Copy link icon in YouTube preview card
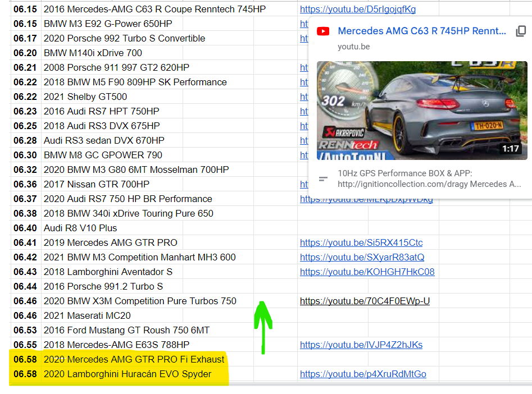Viewport: 532px width, 394px height. (x=521, y=31)
